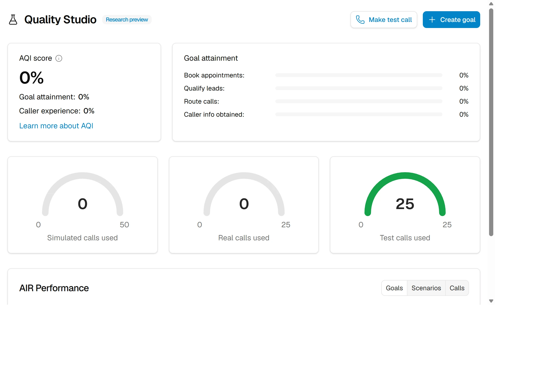The image size is (560, 392).
Task: Switch to the Scenarios tab
Action: (426, 288)
